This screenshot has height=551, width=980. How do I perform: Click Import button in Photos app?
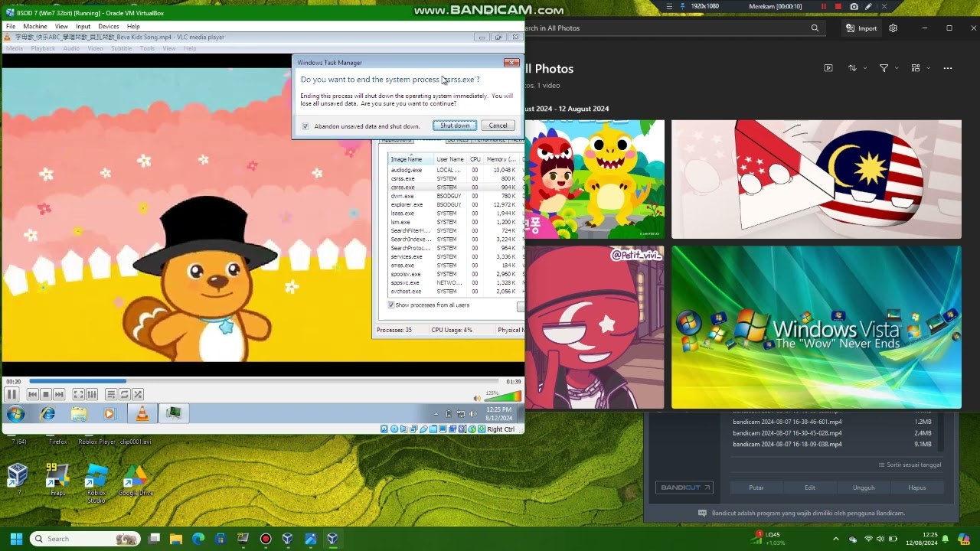coord(861,28)
